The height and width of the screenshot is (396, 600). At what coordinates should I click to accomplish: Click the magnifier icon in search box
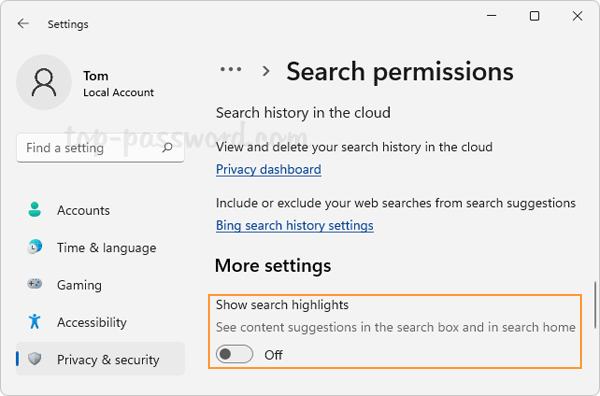[167, 148]
